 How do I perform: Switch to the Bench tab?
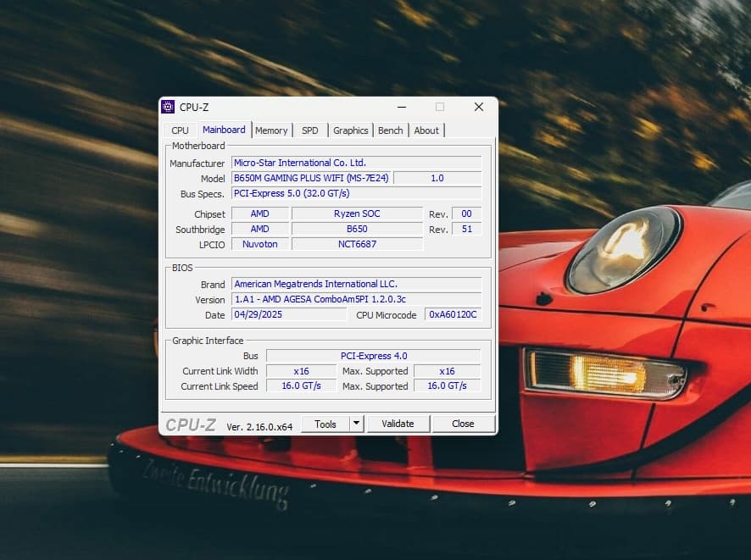(391, 130)
